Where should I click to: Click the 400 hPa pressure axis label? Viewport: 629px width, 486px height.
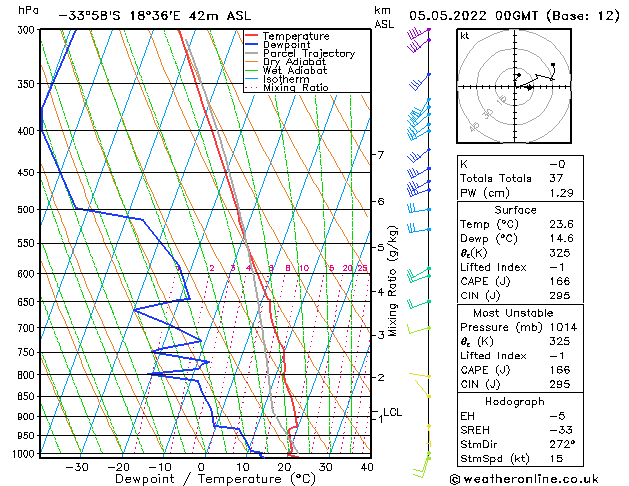[x=28, y=131]
